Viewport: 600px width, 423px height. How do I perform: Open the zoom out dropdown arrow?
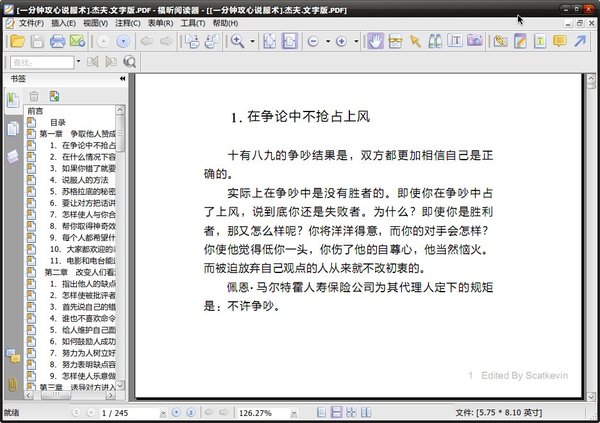pos(328,41)
